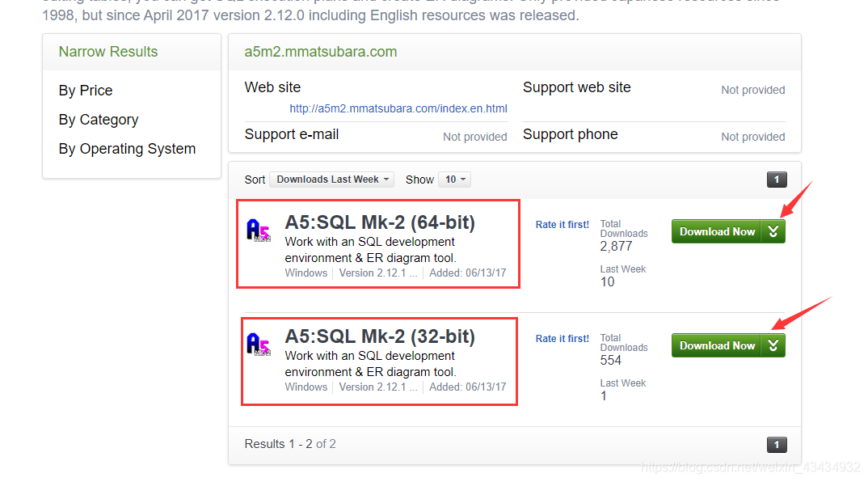Open the Show results count dropdown

point(455,180)
